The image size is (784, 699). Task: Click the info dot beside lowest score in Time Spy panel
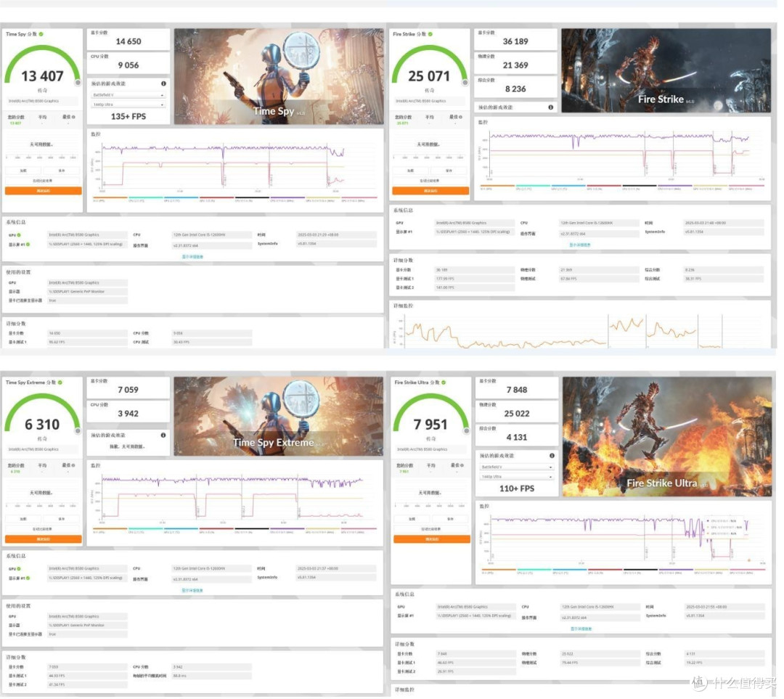coord(73,117)
